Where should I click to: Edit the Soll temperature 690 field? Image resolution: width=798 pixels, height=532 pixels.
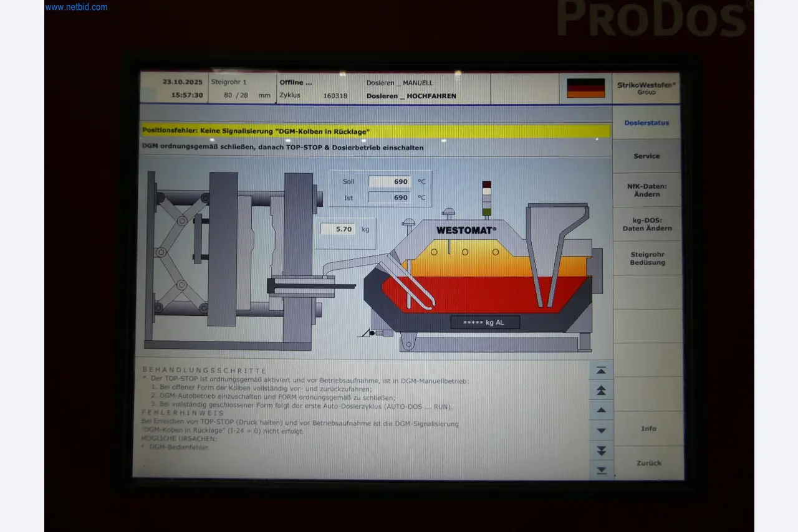(x=390, y=182)
